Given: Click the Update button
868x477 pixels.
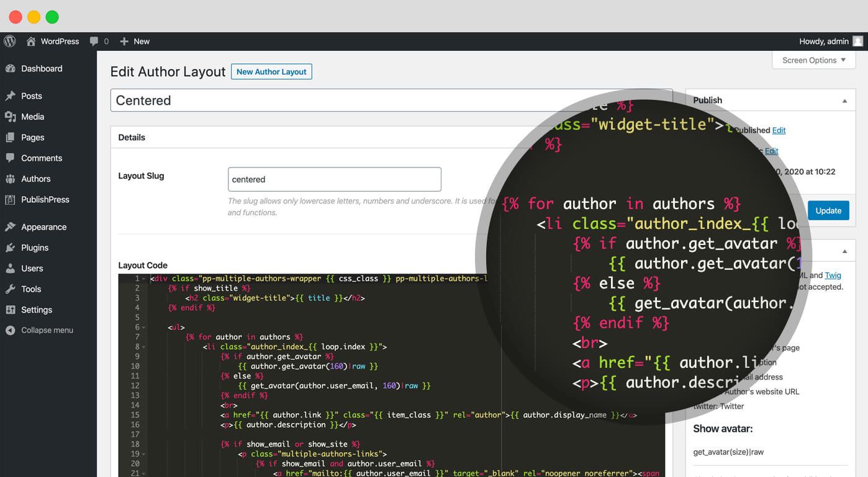Looking at the screenshot, I should coord(828,211).
